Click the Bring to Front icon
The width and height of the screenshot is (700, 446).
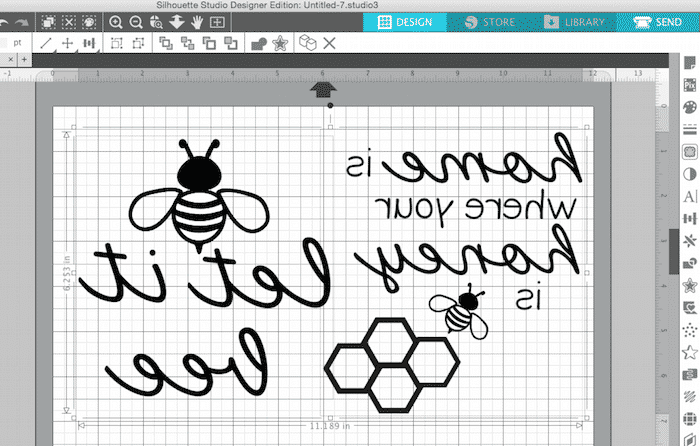coord(166,43)
